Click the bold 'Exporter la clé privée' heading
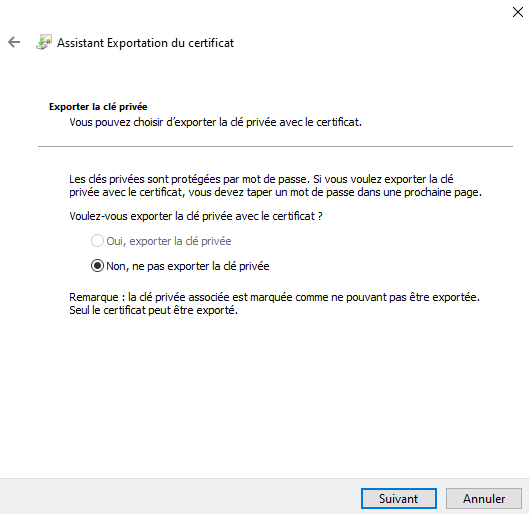This screenshot has height=514, width=529. 98,107
